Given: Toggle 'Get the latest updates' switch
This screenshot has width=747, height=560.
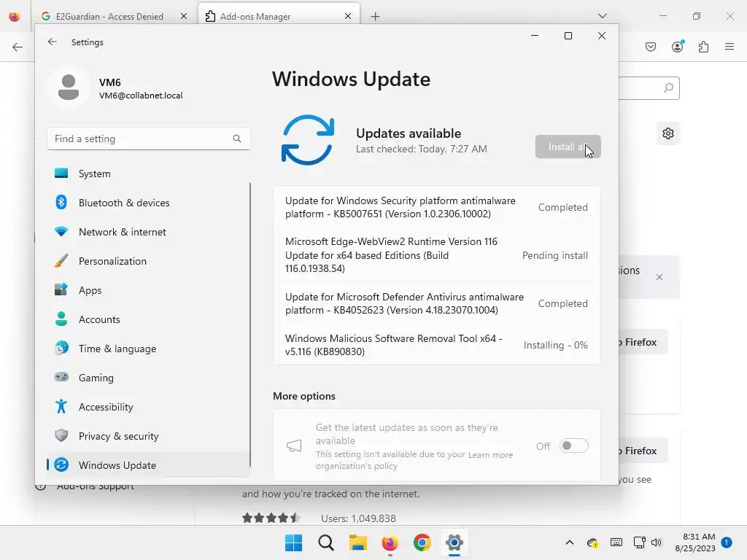Looking at the screenshot, I should [573, 446].
